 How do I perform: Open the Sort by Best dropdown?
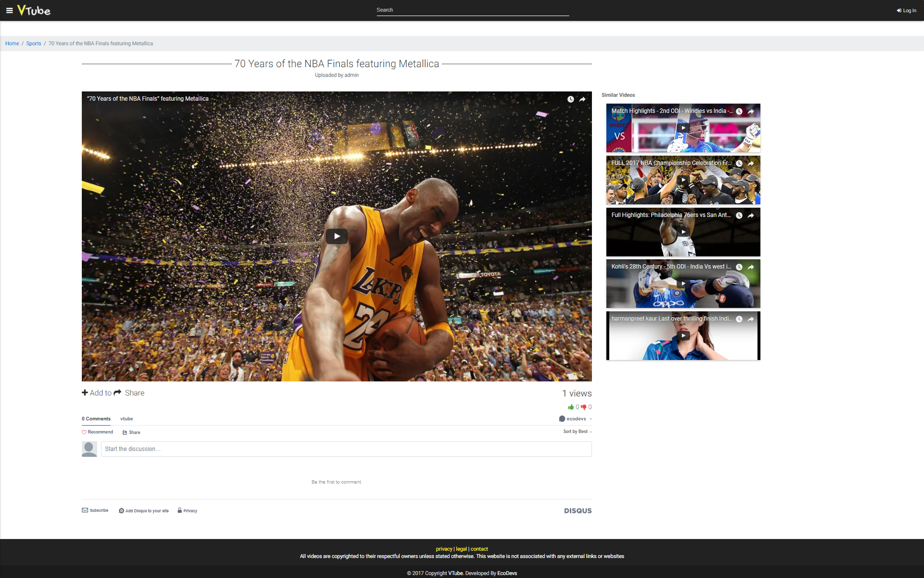[577, 432]
